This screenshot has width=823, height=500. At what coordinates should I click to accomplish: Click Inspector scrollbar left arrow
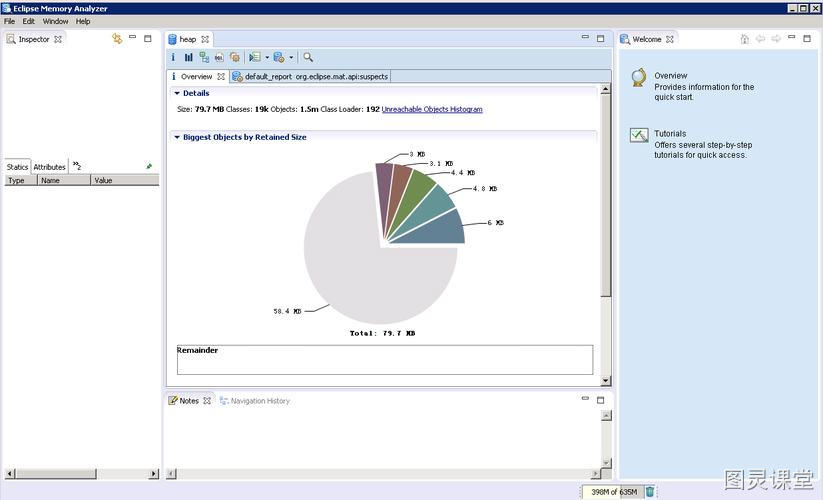pos(10,474)
